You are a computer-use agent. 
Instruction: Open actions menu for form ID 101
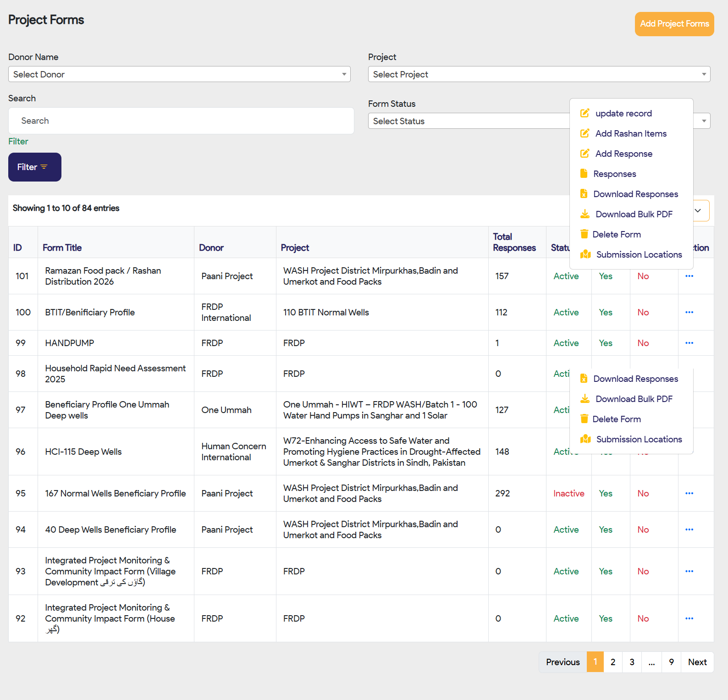(x=689, y=276)
